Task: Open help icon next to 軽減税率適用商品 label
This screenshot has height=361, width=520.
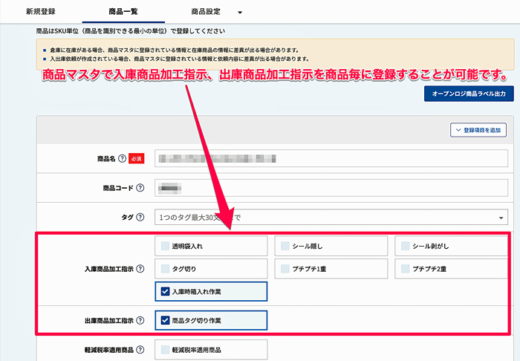Action: [x=140, y=350]
